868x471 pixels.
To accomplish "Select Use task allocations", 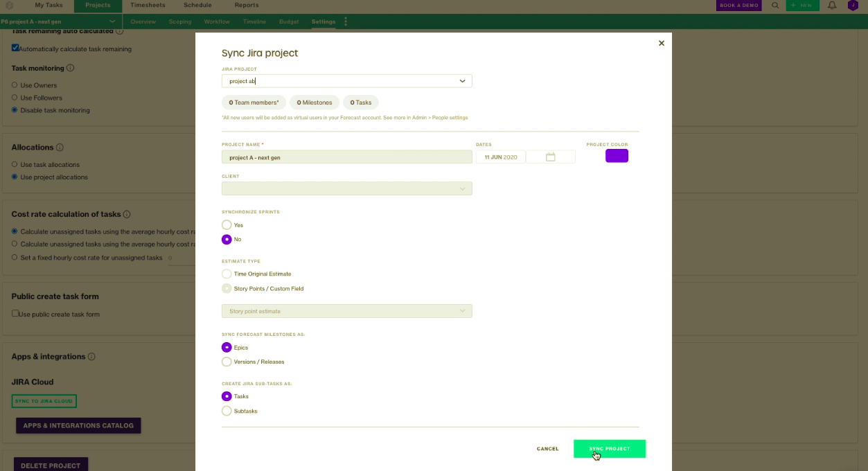I will tap(15, 165).
